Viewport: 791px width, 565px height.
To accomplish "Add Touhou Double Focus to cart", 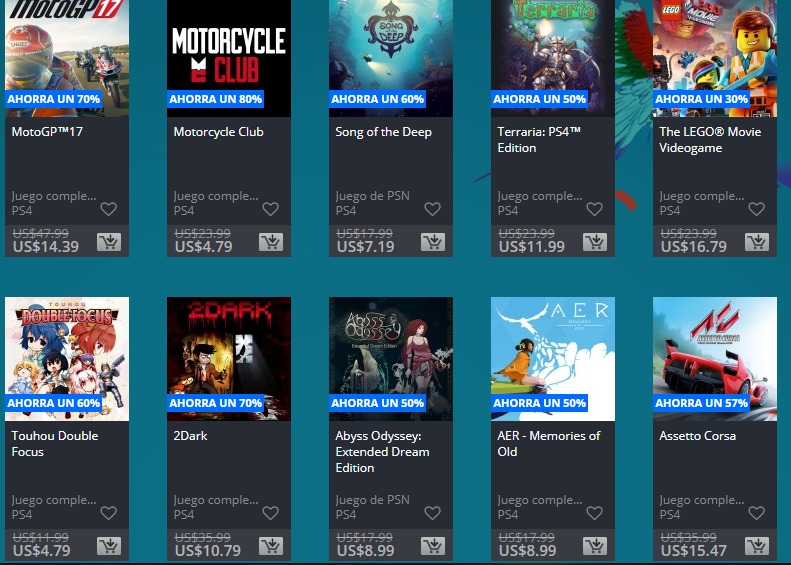I will point(109,546).
